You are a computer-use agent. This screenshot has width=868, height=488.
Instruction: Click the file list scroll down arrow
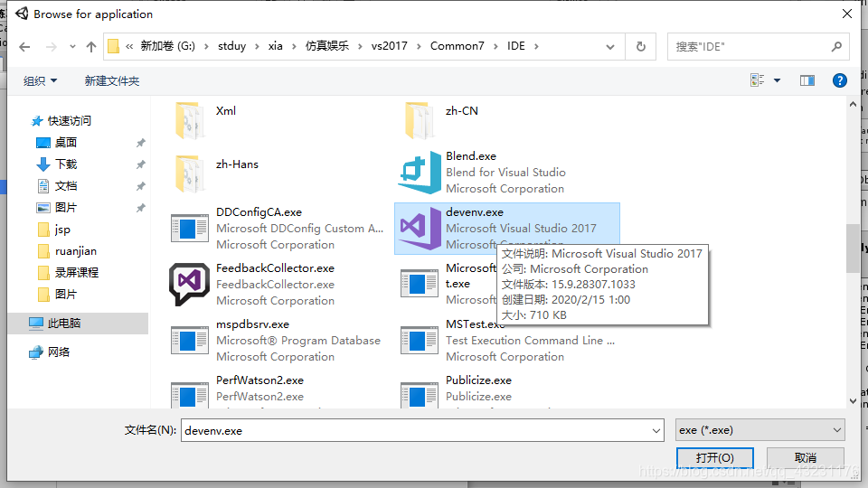click(853, 400)
